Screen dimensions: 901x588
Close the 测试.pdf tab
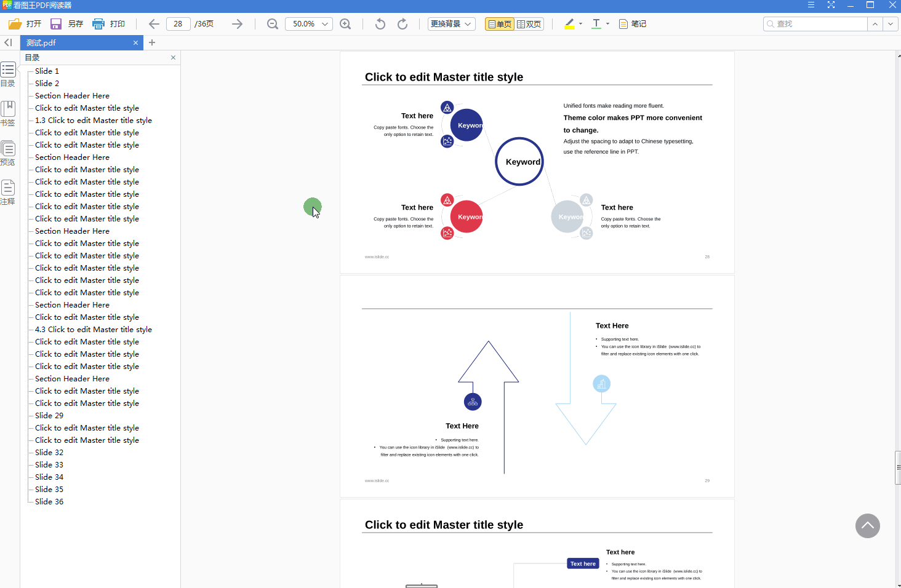pos(135,43)
